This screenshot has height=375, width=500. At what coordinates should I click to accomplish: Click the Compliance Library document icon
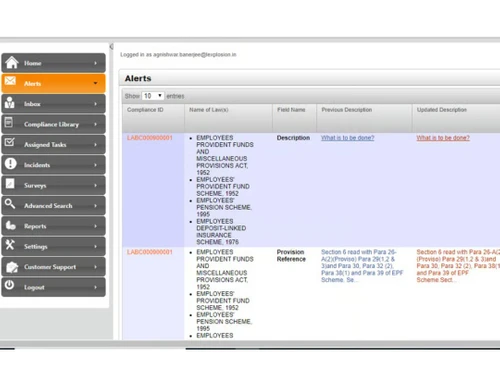9,122
